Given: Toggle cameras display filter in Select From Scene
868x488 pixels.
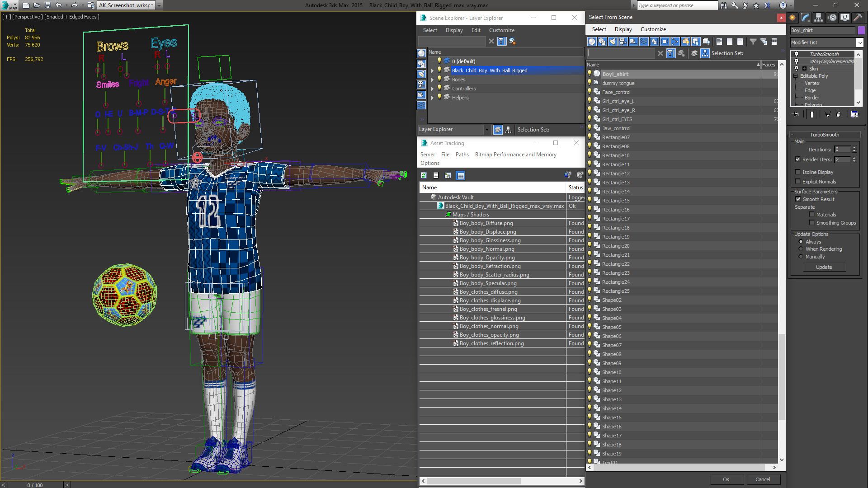Looking at the screenshot, I should click(623, 42).
